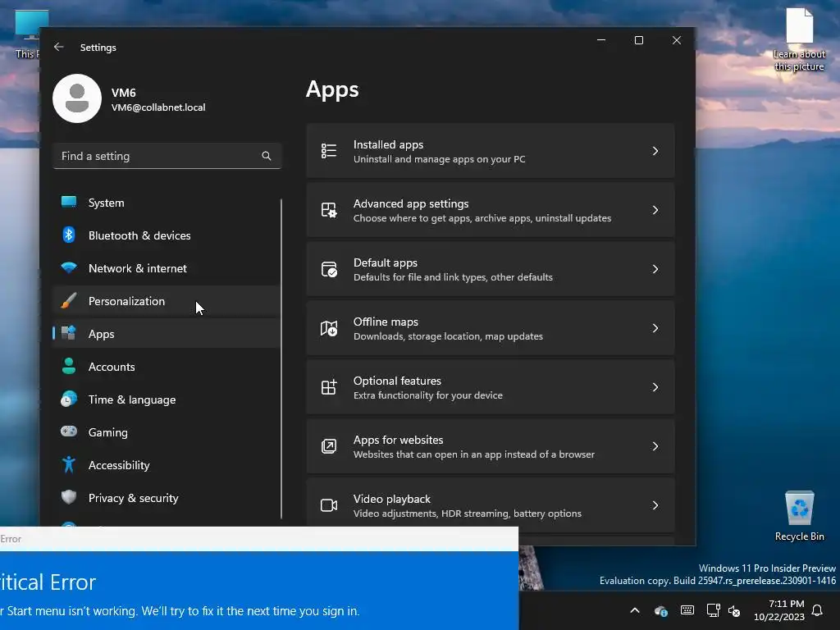The image size is (840, 630).
Task: Open Time & language settings
Action: (166, 399)
